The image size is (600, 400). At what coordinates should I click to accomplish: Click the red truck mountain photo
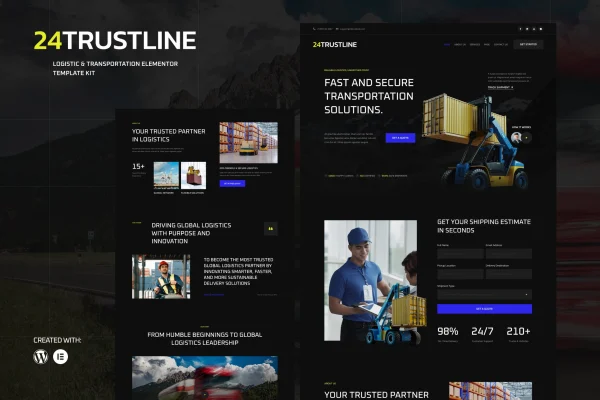pos(205,378)
